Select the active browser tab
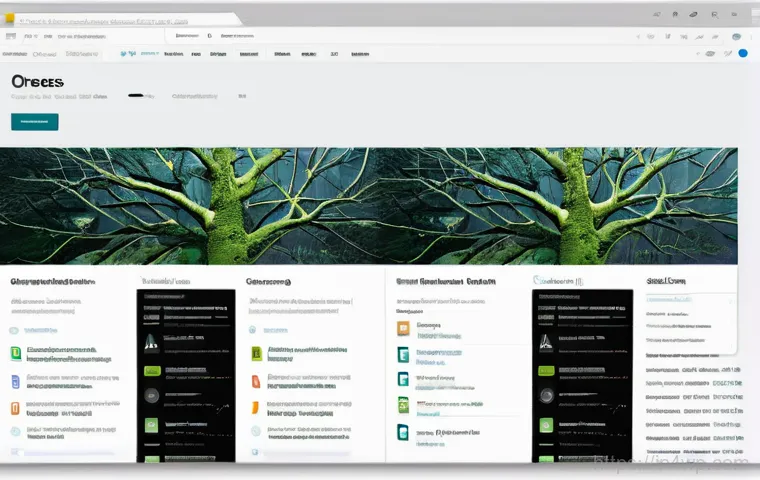Viewport: 760px width, 480px height. [x=120, y=19]
